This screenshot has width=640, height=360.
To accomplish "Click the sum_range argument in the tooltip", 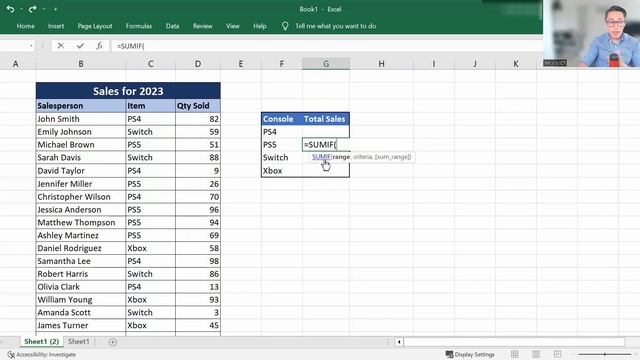I will tap(393, 157).
